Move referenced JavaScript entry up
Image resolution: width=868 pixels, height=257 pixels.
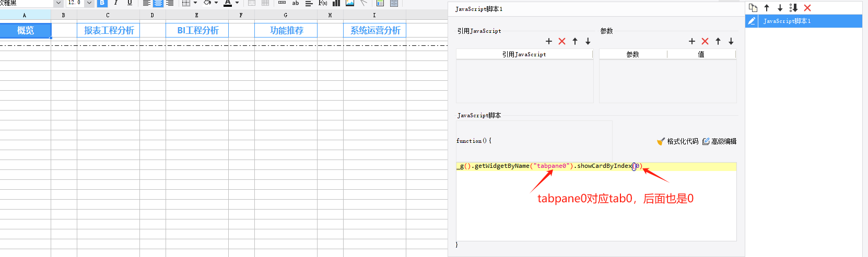(x=575, y=41)
